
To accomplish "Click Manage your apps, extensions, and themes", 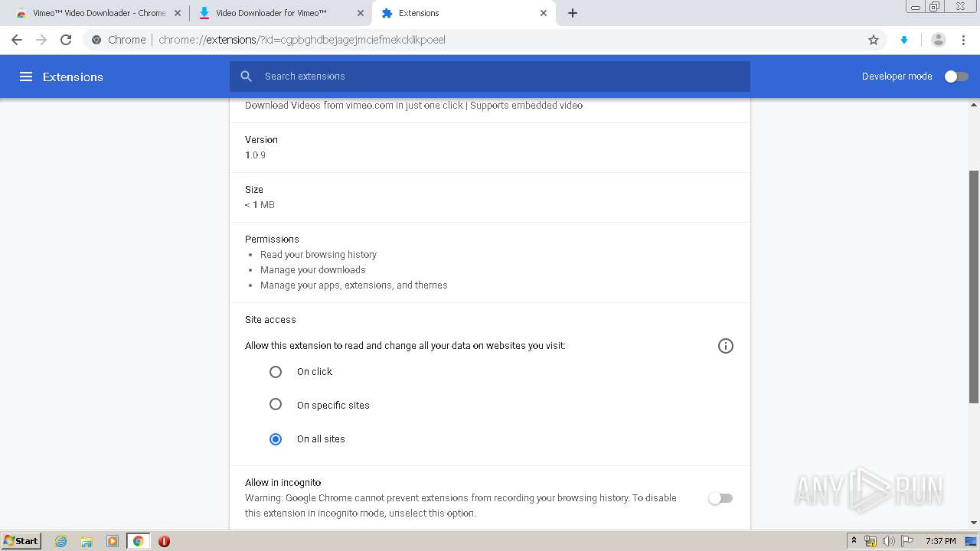I will [x=354, y=285].
